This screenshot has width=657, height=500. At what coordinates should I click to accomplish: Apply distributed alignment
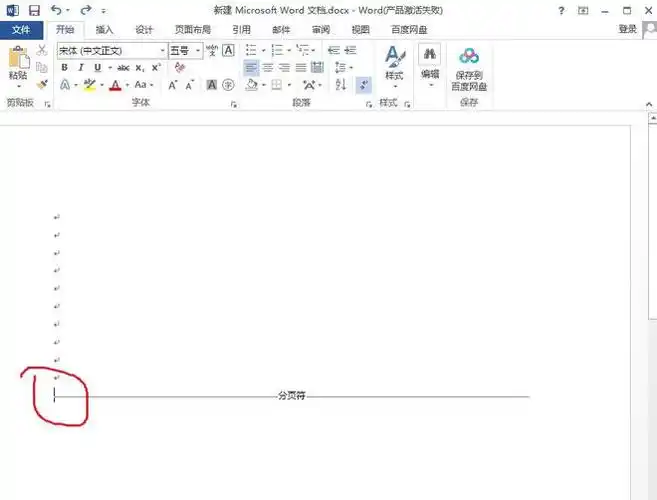[x=318, y=67]
